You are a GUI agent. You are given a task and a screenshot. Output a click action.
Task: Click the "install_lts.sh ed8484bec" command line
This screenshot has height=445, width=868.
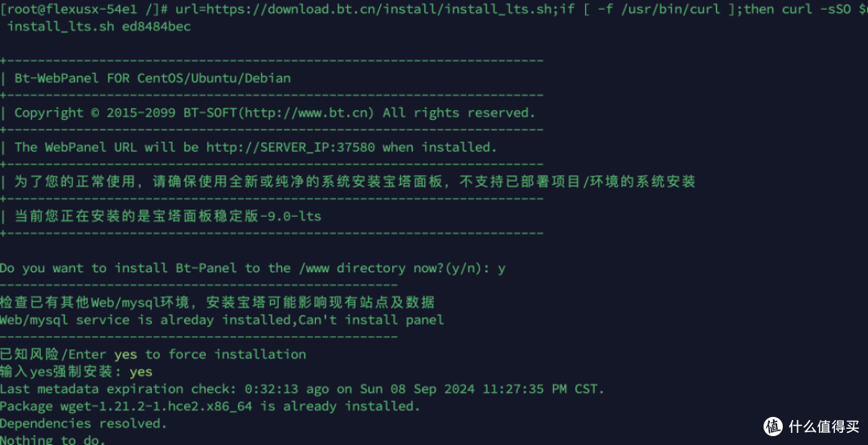point(99,27)
